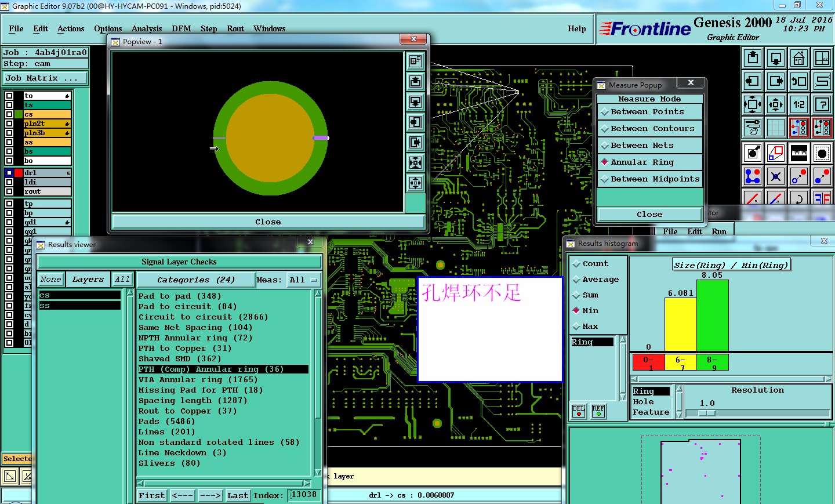The image size is (835, 504).
Task: Adjust the Resolution slider in histogram
Action: [x=706, y=414]
